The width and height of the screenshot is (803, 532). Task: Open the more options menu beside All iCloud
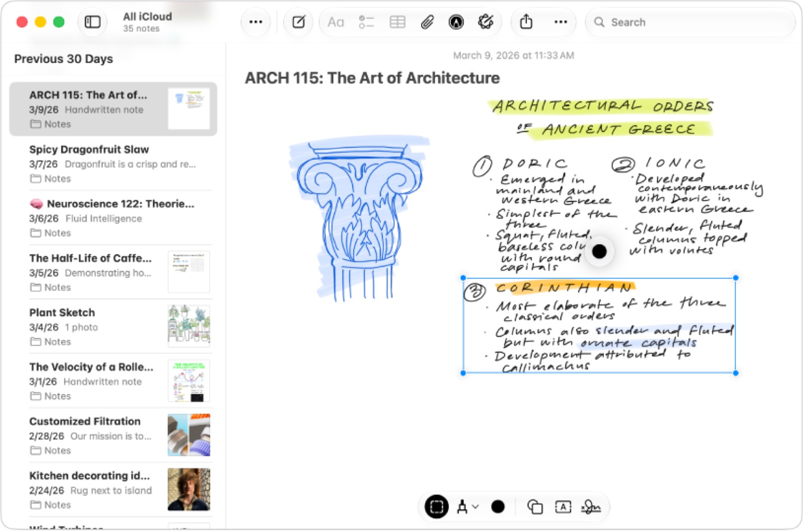tap(255, 22)
